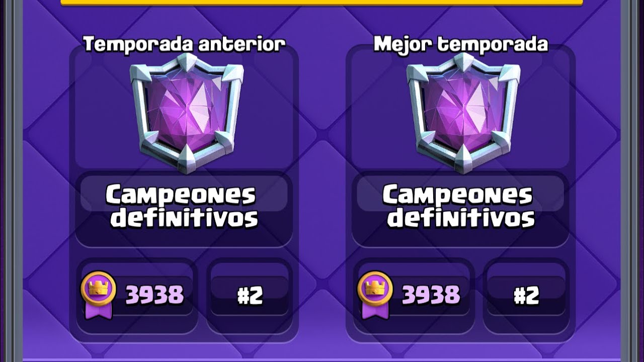This screenshot has height=362, width=644.
Task: Select the #2 rank box in Temporada anterior
Action: pyautogui.click(x=250, y=296)
